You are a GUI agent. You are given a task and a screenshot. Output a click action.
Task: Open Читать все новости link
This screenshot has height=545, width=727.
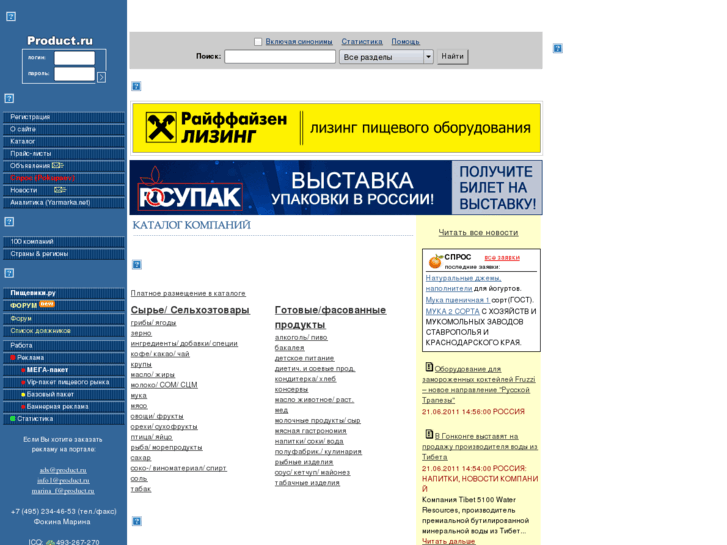[x=478, y=232]
